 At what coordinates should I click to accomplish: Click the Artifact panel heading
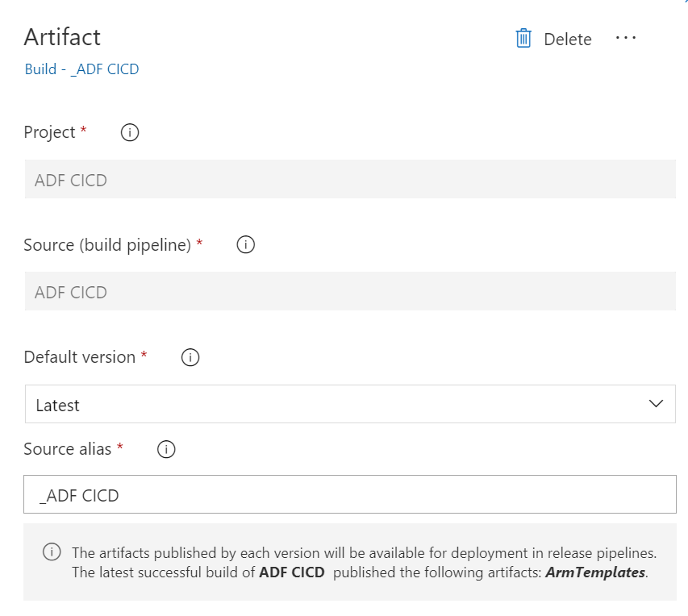(x=62, y=37)
